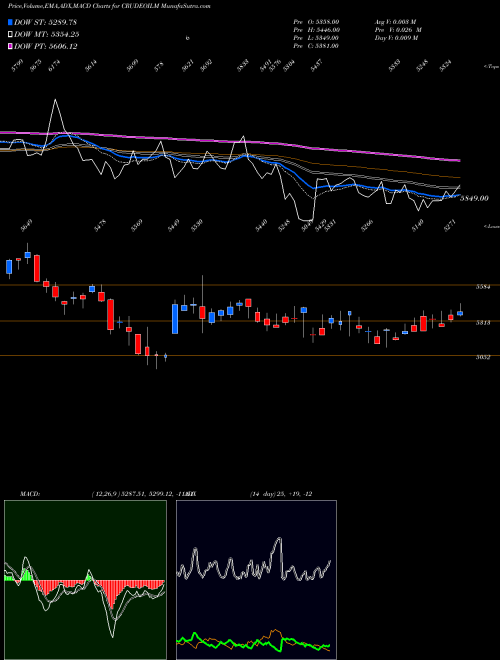This screenshot has width=500, height=660.
Task: Select the DOW PT value text
Action: 64,47
